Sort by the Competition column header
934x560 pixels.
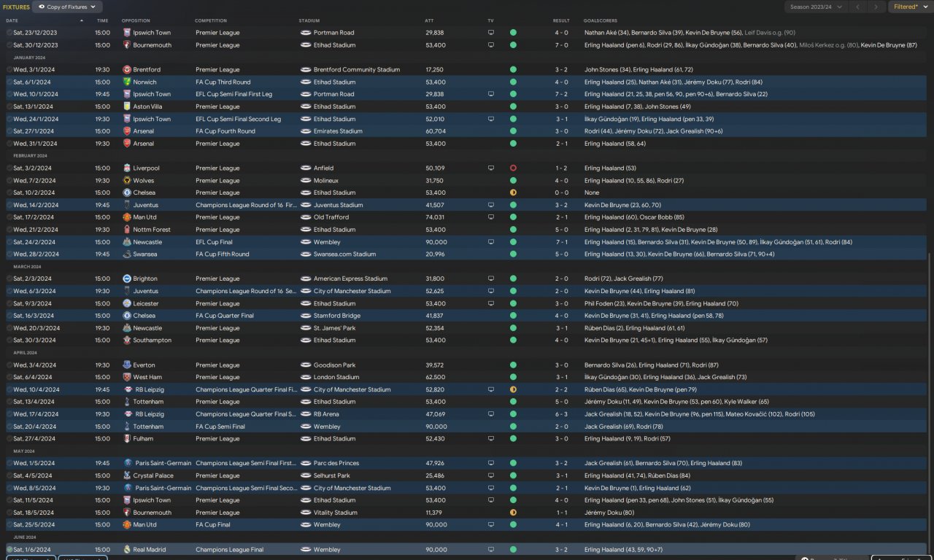(211, 20)
